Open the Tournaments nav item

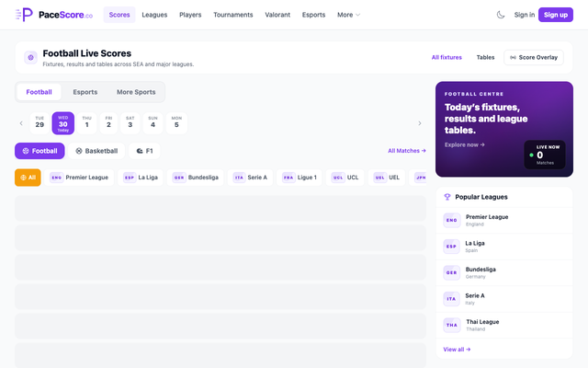coord(232,15)
